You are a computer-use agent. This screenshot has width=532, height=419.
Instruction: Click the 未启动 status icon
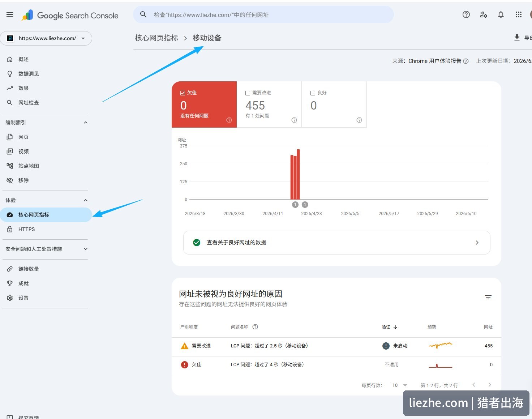(x=386, y=346)
